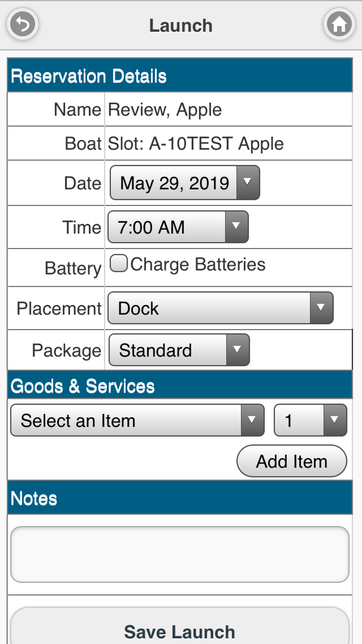Click the Date dropdown arrow
The height and width of the screenshot is (644, 362).
click(x=248, y=183)
